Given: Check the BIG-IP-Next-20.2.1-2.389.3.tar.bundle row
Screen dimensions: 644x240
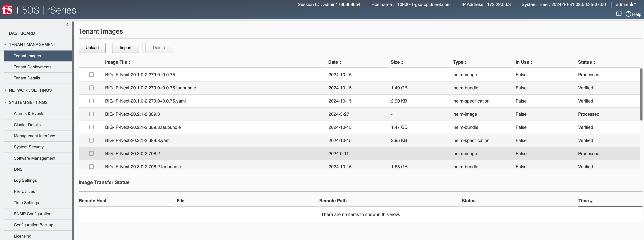Looking at the screenshot, I should coord(91,127).
